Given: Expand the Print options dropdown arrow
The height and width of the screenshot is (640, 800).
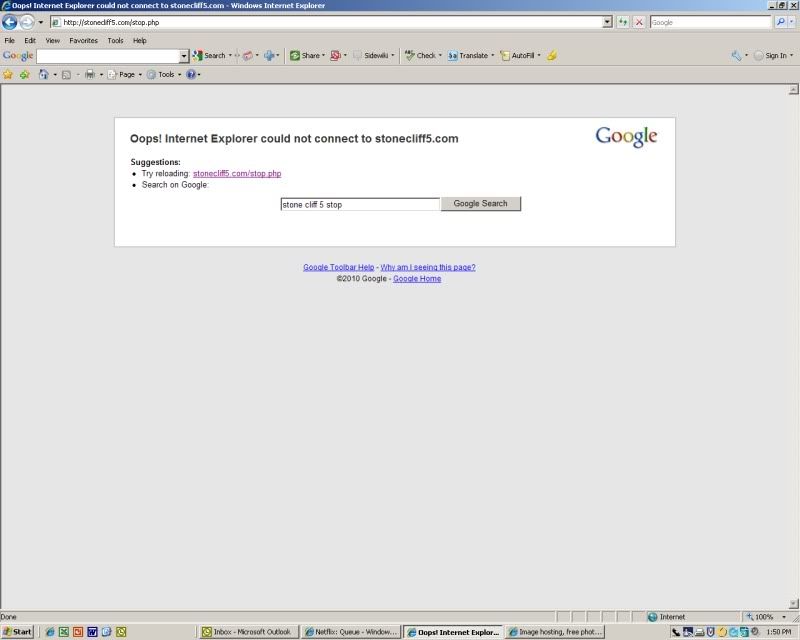Looking at the screenshot, I should coord(101,75).
